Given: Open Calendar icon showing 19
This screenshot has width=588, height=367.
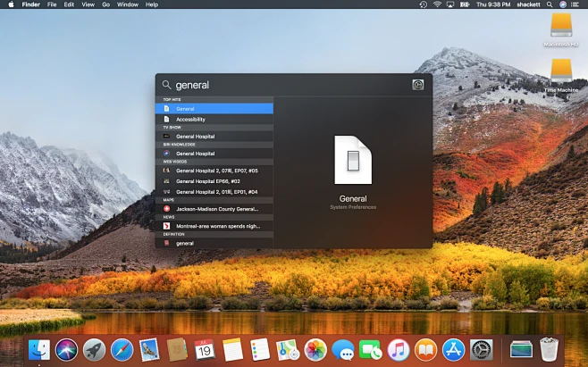Looking at the screenshot, I should point(205,350).
